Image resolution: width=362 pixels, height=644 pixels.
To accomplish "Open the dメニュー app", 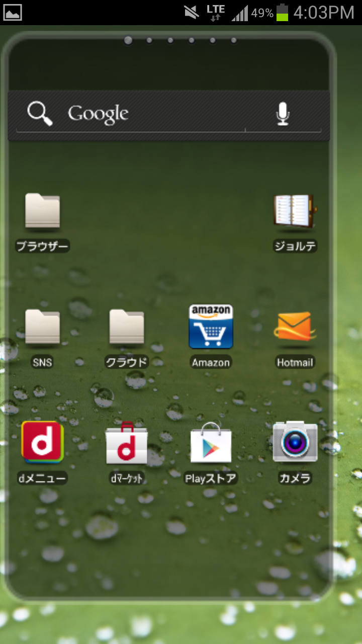I will click(x=43, y=452).
